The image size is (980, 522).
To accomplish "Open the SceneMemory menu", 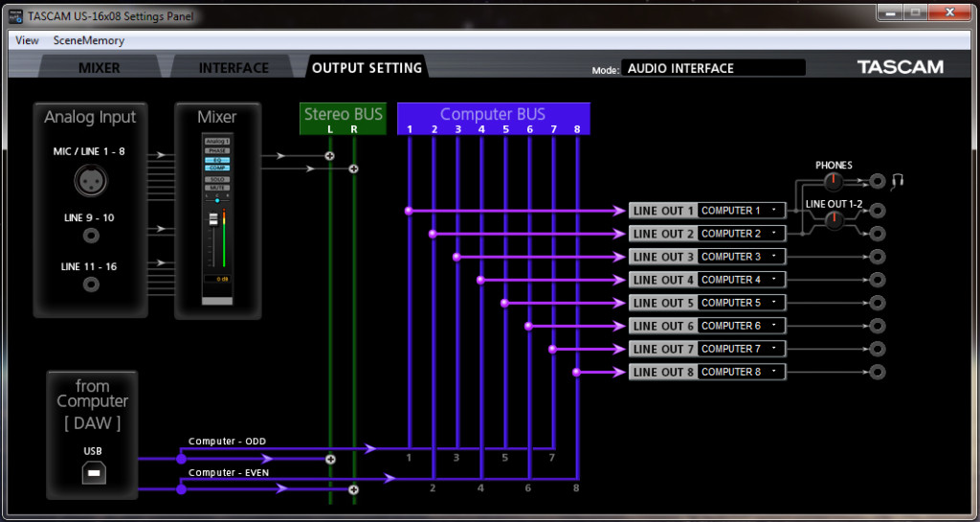I will (89, 40).
